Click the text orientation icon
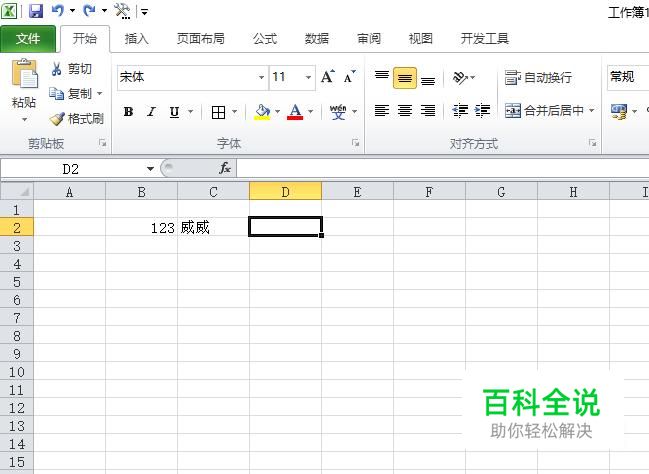 [460, 77]
